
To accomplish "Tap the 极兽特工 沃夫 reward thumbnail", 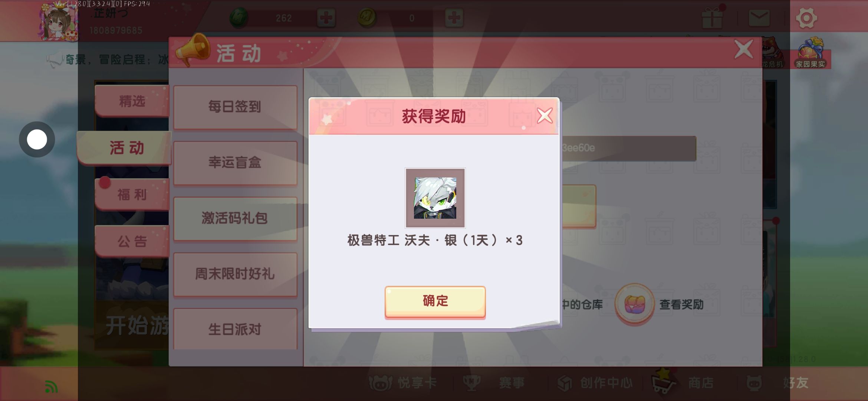I will point(435,198).
